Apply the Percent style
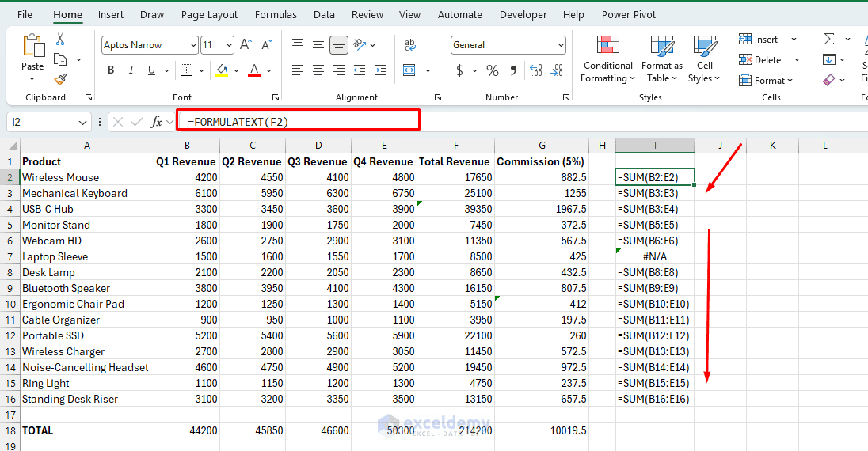Image resolution: width=868 pixels, height=451 pixels. tap(492, 70)
